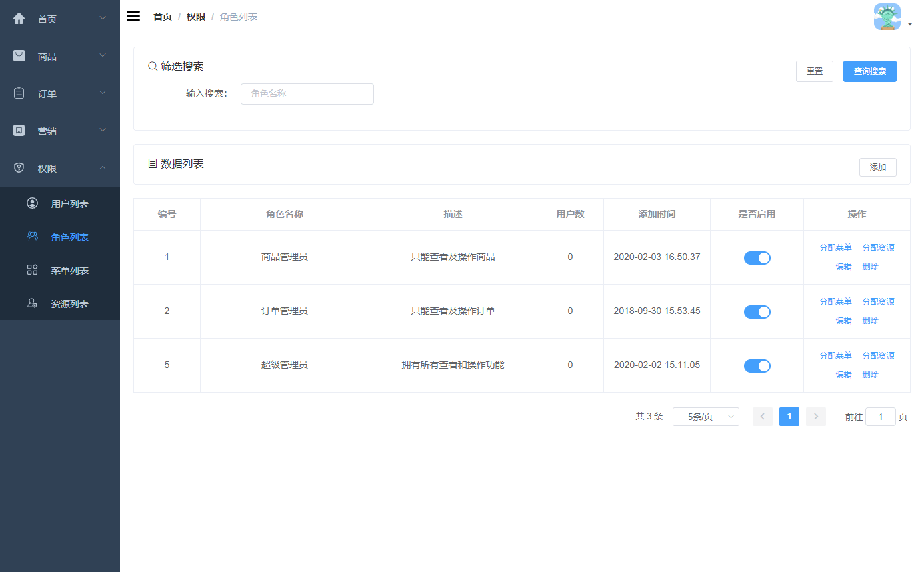Click the shopping bag 商品 icon
This screenshot has width=924, height=572.
pyautogui.click(x=19, y=56)
